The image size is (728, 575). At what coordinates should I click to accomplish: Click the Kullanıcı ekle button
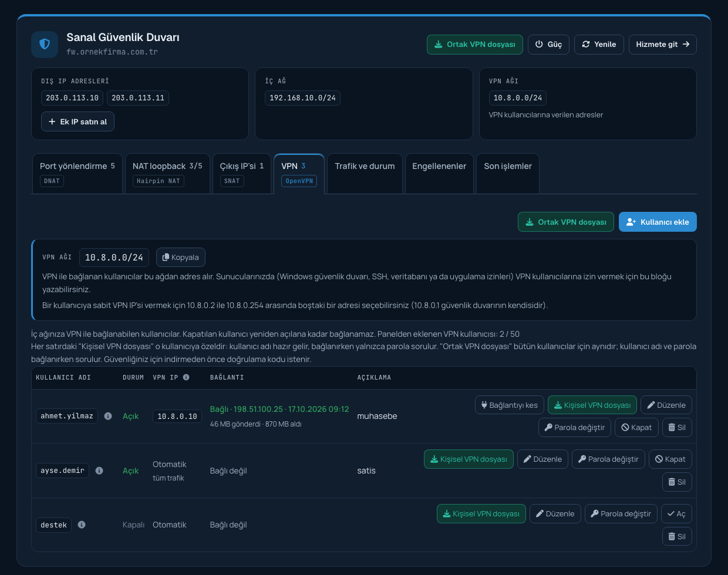tap(658, 222)
